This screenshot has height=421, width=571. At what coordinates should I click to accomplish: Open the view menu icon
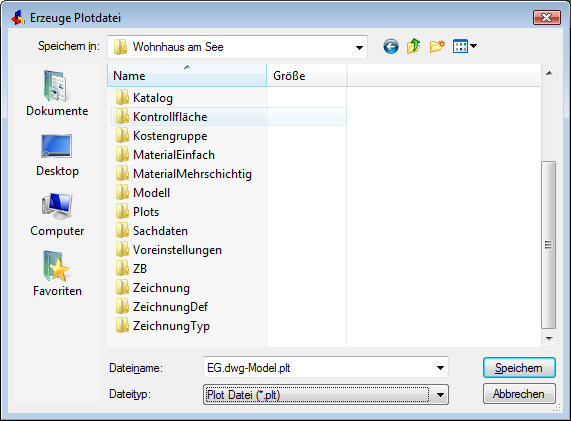[464, 47]
